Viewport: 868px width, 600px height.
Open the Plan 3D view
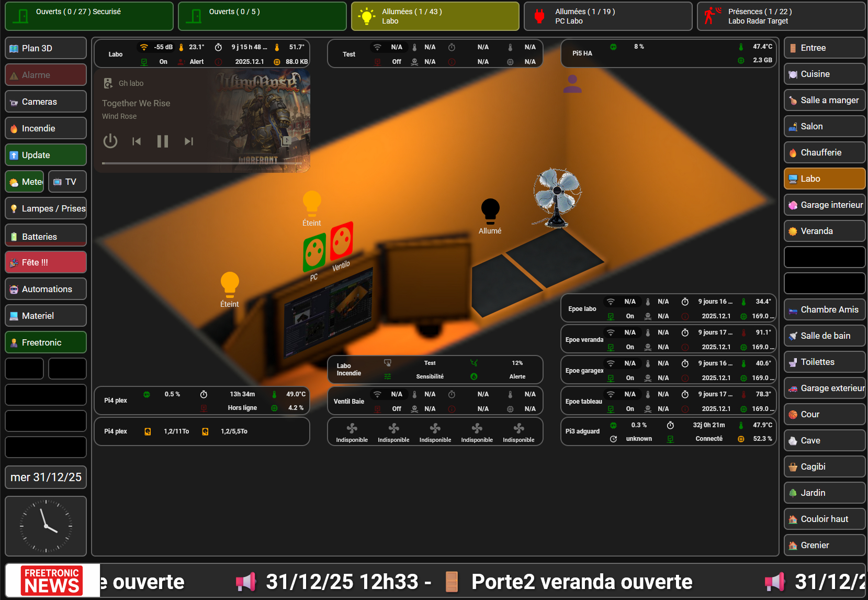46,48
